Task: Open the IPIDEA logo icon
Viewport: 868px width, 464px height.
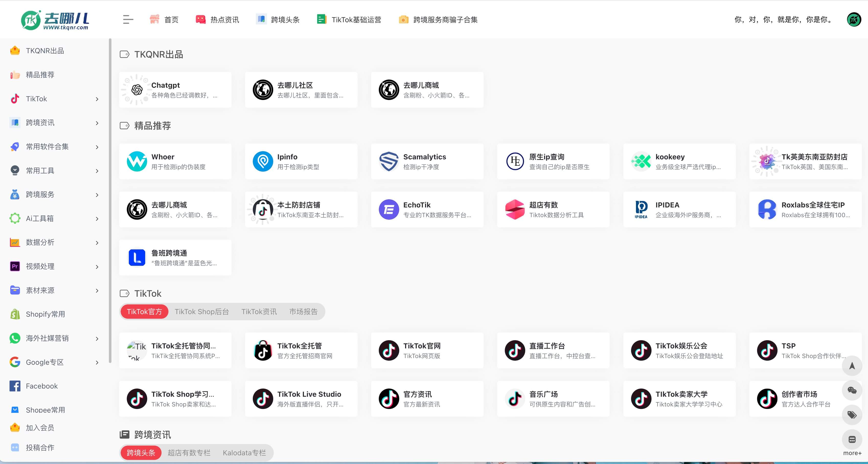Action: click(x=641, y=209)
